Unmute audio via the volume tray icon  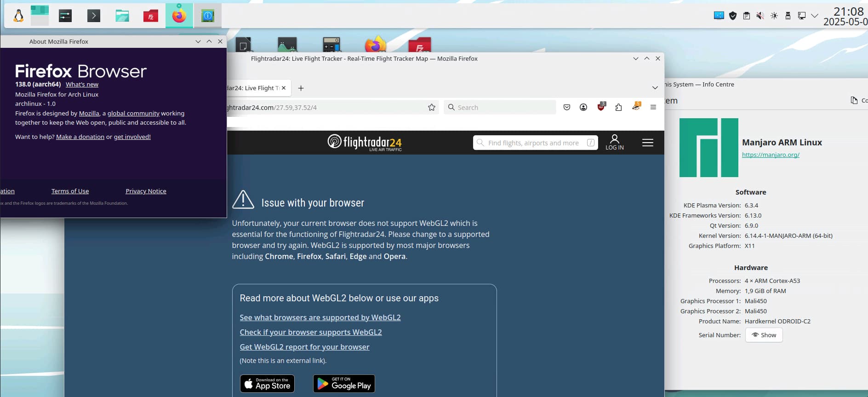pos(760,16)
